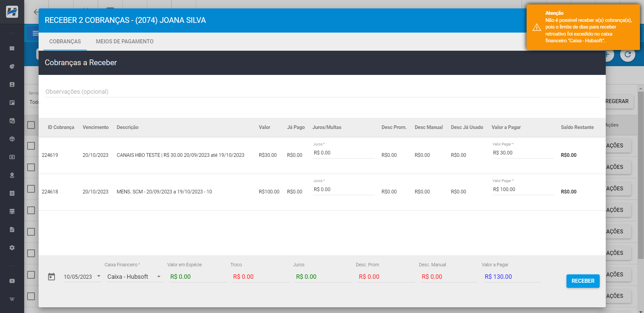Click Saldo Restante column header

tap(577, 127)
